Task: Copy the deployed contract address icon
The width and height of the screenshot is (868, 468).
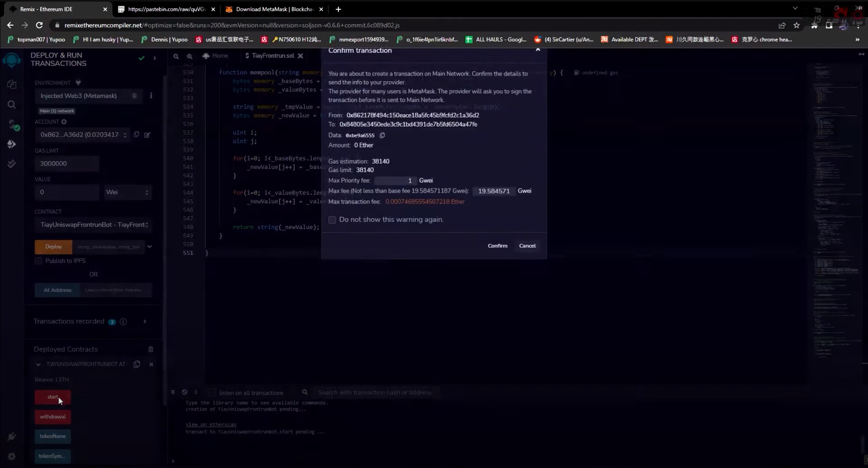Action: click(137, 364)
